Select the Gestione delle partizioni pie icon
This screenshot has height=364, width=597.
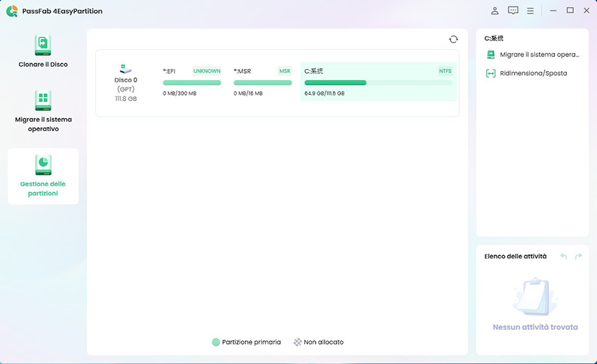click(x=43, y=165)
